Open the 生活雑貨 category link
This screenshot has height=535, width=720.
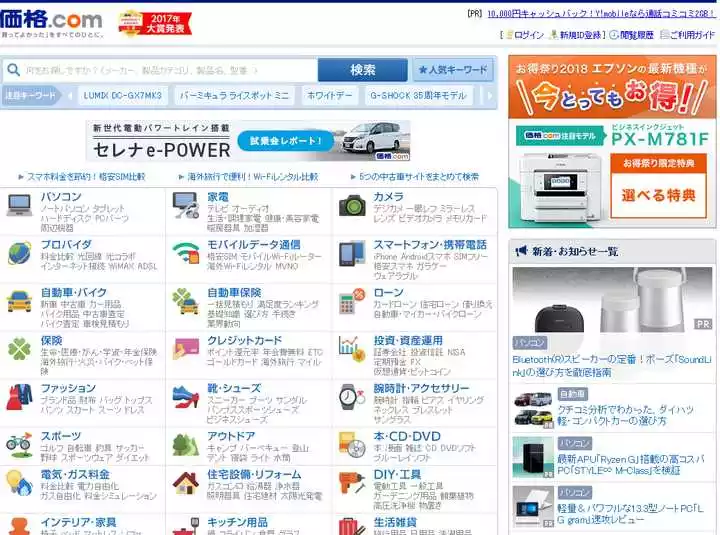[x=395, y=522]
